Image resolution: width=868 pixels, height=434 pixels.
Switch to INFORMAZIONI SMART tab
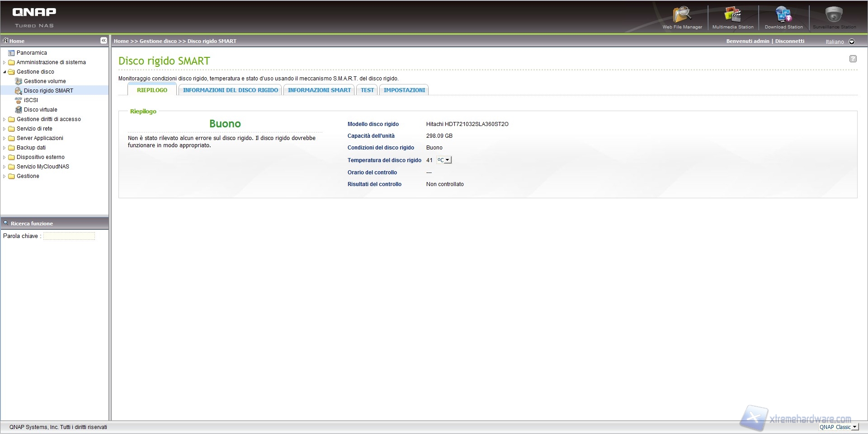click(x=319, y=90)
